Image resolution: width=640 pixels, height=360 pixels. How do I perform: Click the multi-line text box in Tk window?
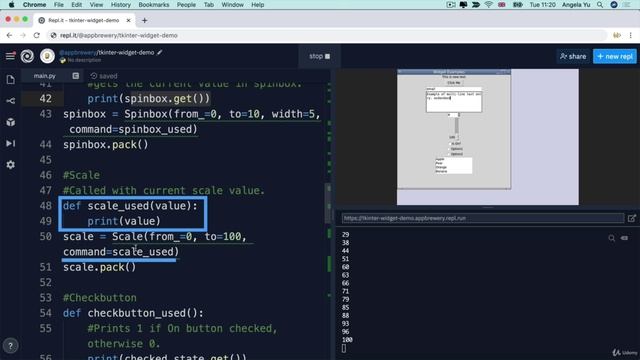coord(454,101)
